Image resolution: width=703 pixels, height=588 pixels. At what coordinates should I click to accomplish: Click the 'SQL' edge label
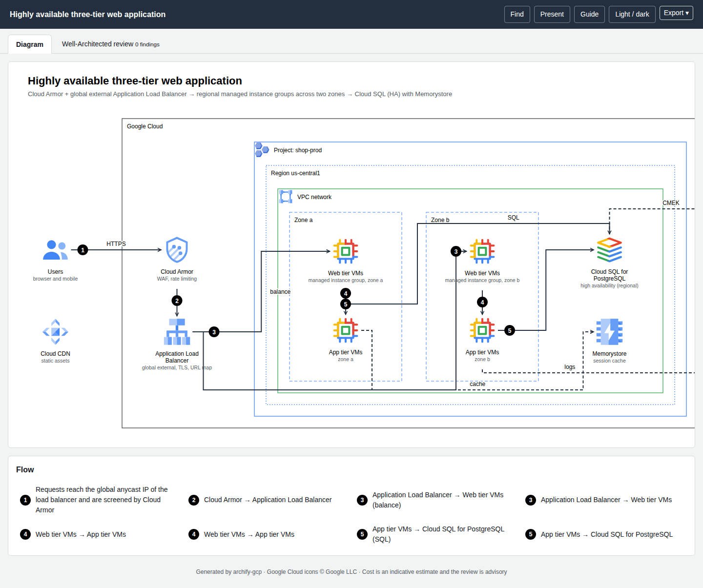514,218
